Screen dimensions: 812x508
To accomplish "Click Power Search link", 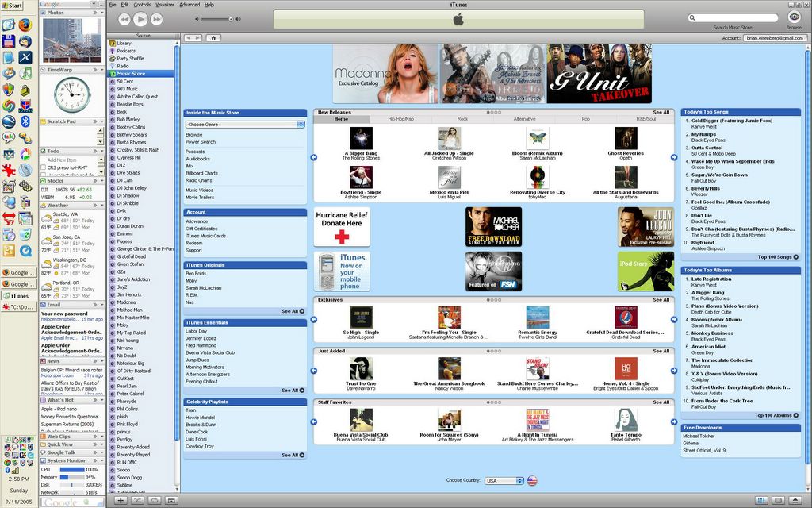I will pos(201,142).
